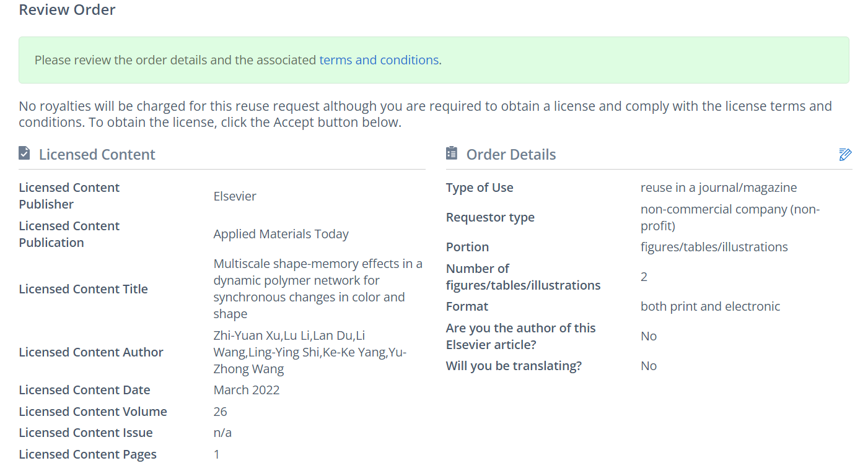
Task: Click the both print and electronic format value
Action: pyautogui.click(x=710, y=306)
